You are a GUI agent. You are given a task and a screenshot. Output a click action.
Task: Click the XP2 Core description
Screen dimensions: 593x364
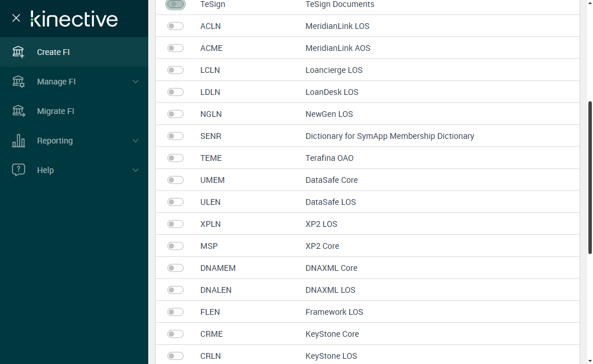(322, 246)
